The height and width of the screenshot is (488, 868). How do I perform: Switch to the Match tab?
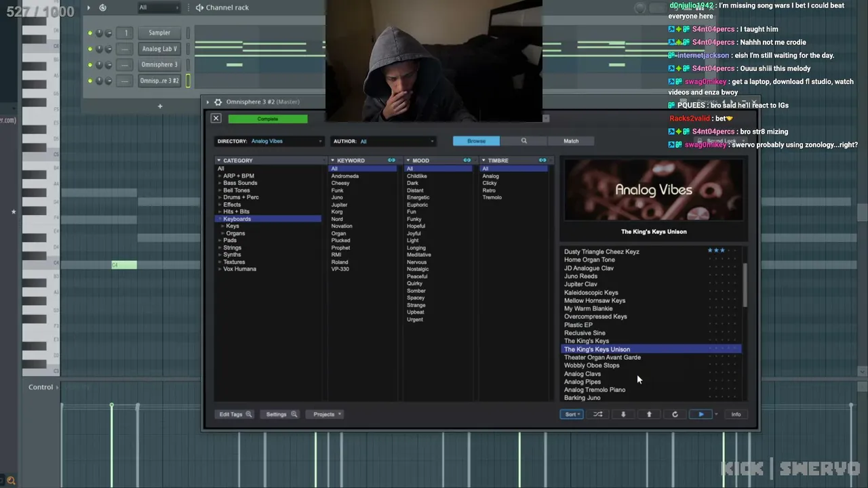tap(571, 141)
